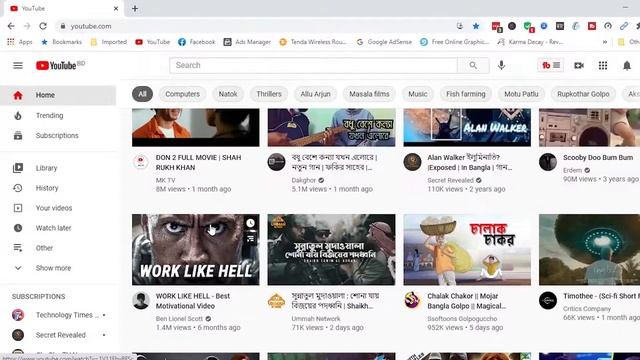Open the Ads Manager bookmark

tap(247, 42)
